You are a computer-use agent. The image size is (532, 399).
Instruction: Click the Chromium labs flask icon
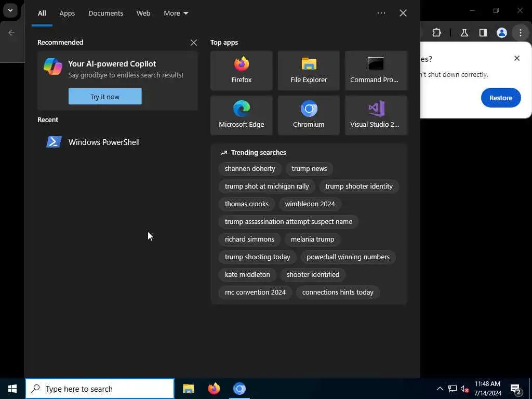[464, 33]
